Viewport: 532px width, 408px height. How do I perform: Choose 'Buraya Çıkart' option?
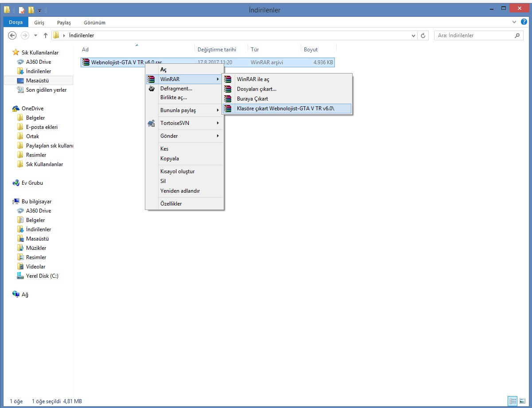point(287,99)
